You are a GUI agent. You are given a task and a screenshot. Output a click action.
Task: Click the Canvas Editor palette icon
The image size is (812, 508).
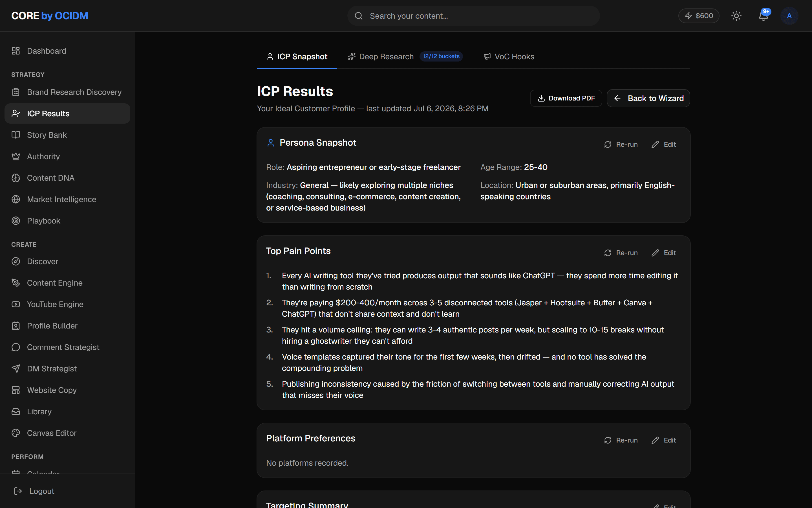16,433
